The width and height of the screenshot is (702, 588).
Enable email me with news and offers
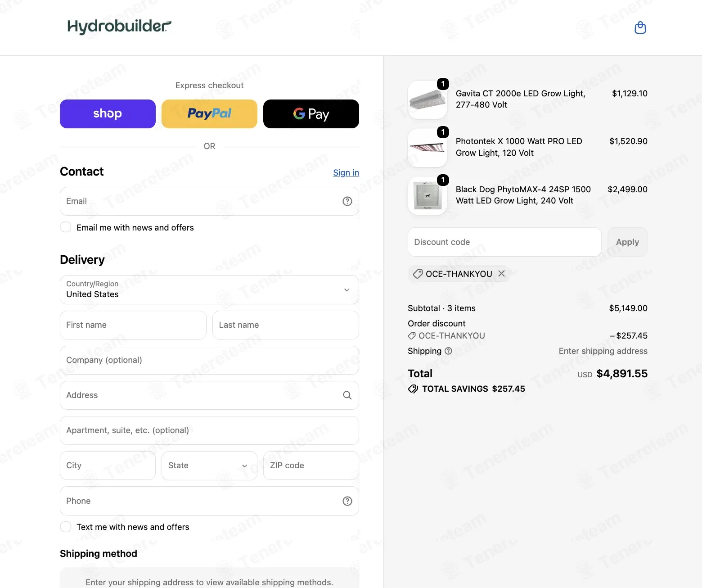tap(66, 227)
